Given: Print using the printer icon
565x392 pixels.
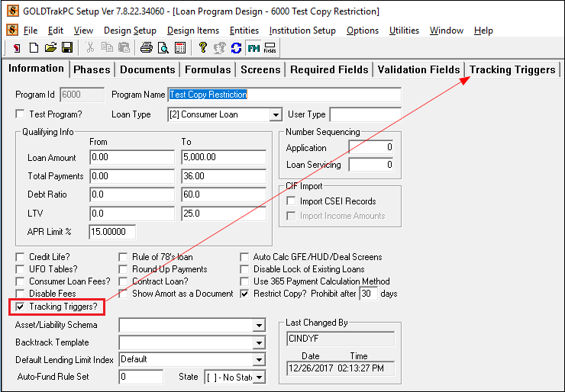Looking at the screenshot, I should 147,48.
